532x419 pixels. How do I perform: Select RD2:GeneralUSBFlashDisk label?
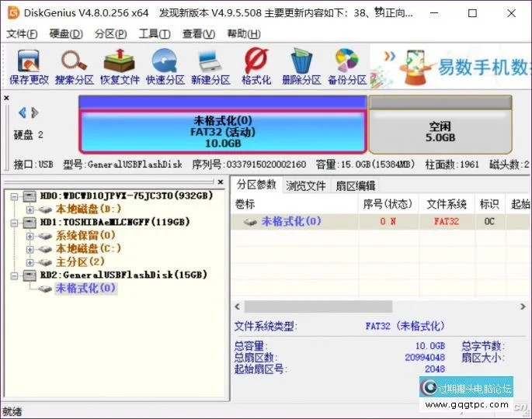click(x=123, y=275)
